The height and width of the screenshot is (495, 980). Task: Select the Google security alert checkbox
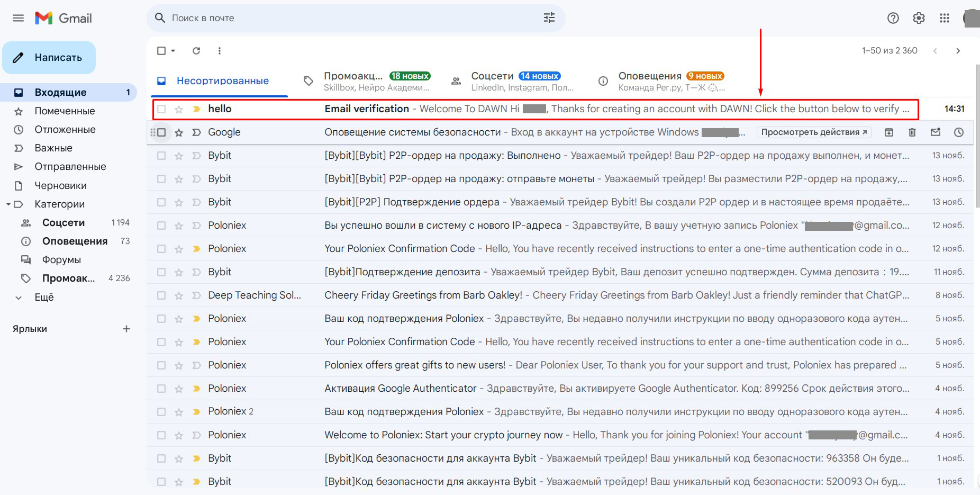(x=161, y=132)
